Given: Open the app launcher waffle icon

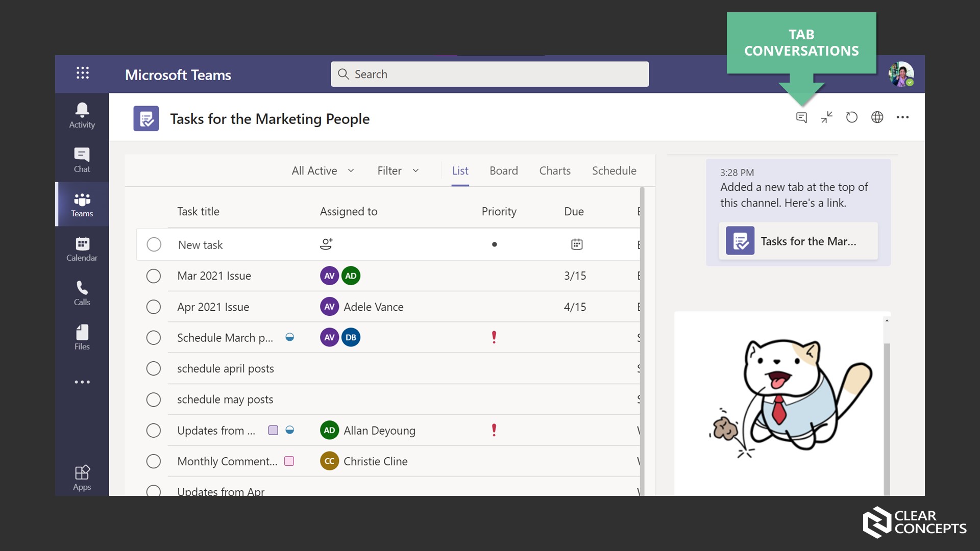Looking at the screenshot, I should (x=82, y=73).
